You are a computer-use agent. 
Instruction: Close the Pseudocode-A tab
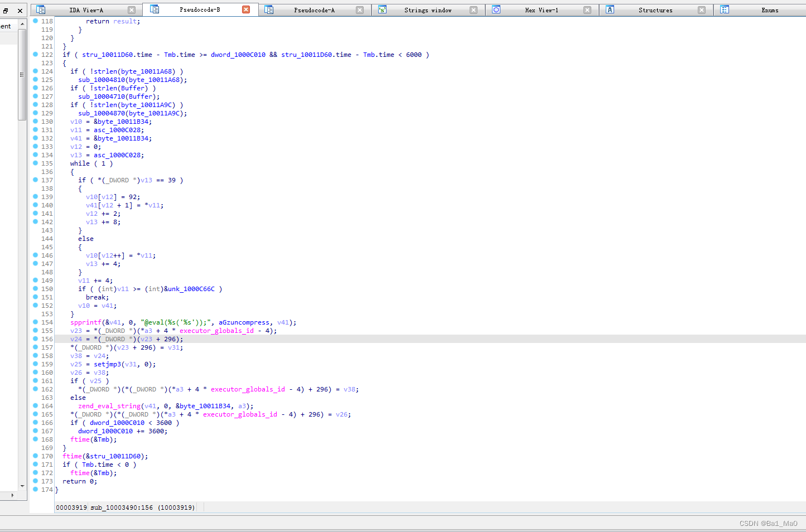(x=360, y=10)
